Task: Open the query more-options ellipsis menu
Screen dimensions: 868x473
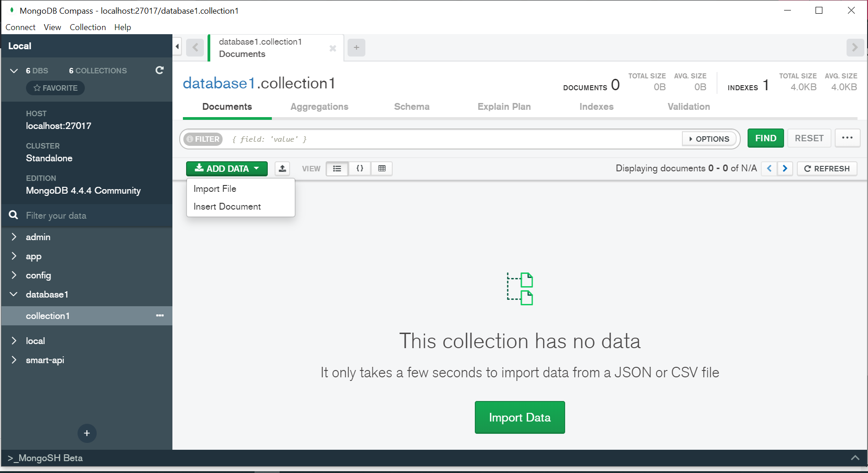Action: (x=847, y=138)
